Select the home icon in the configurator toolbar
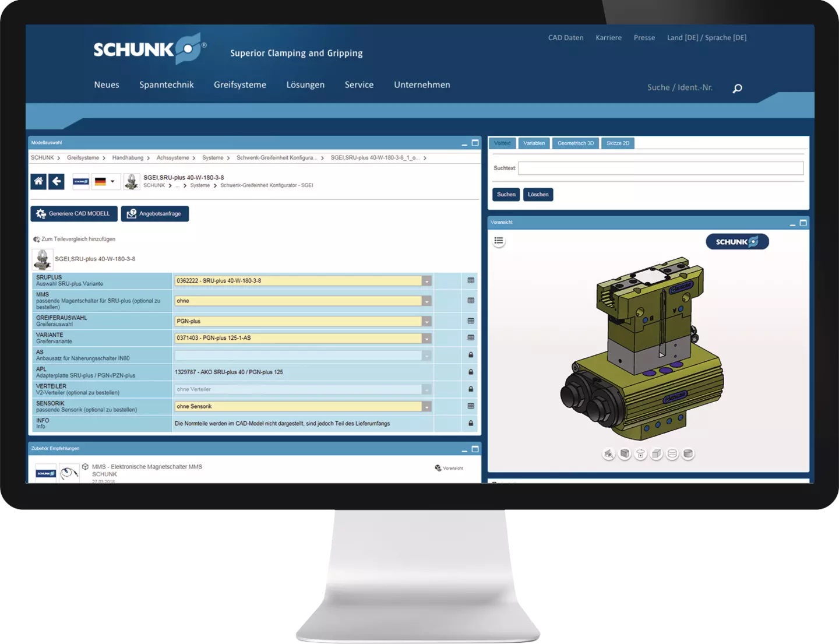Screen dimensions: 839x644 click(x=38, y=181)
